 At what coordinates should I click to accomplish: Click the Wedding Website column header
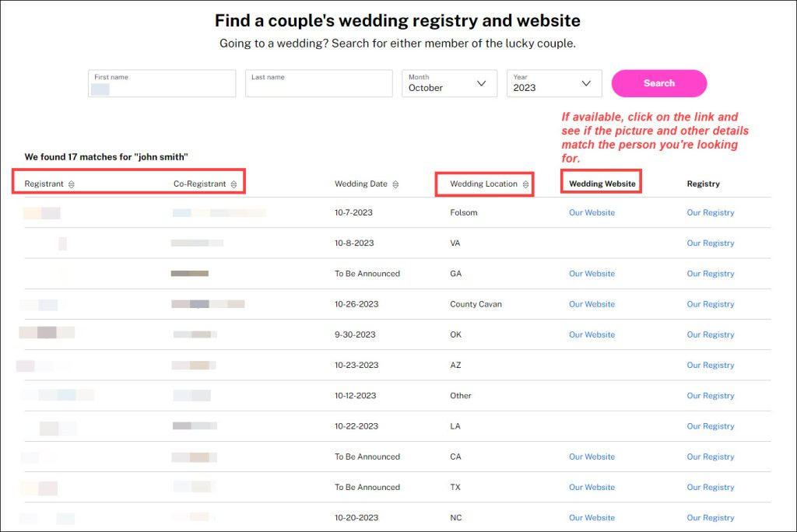click(x=601, y=184)
